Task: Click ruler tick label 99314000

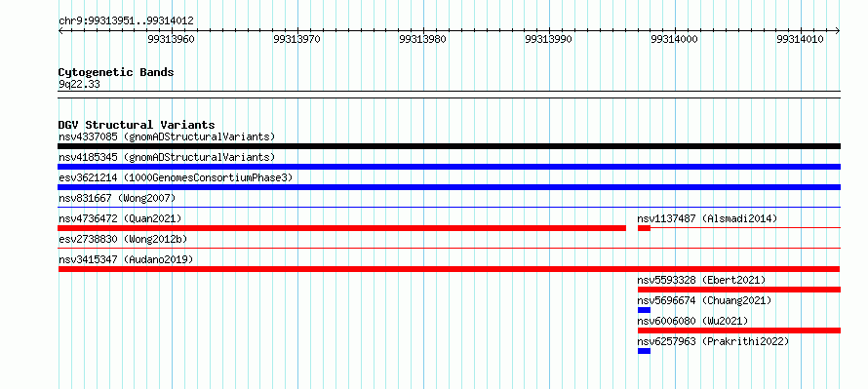Action: point(674,39)
